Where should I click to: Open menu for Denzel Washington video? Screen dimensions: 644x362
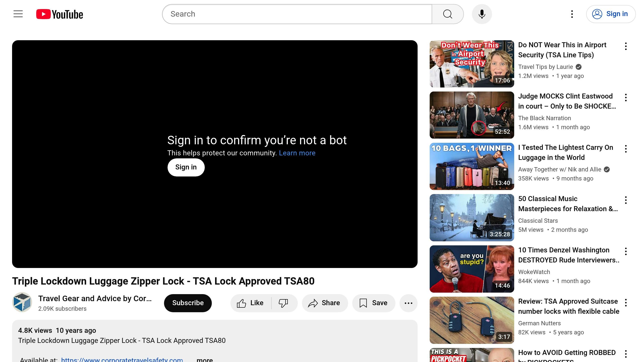(x=626, y=251)
